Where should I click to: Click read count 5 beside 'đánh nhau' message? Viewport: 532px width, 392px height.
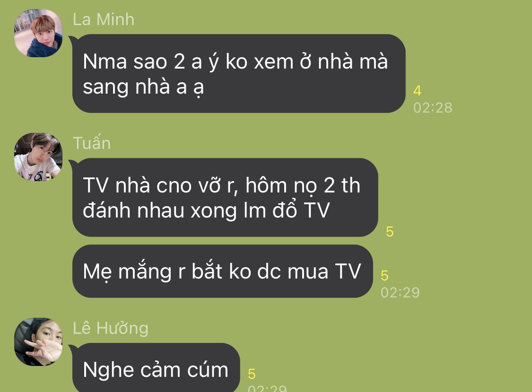click(x=390, y=232)
